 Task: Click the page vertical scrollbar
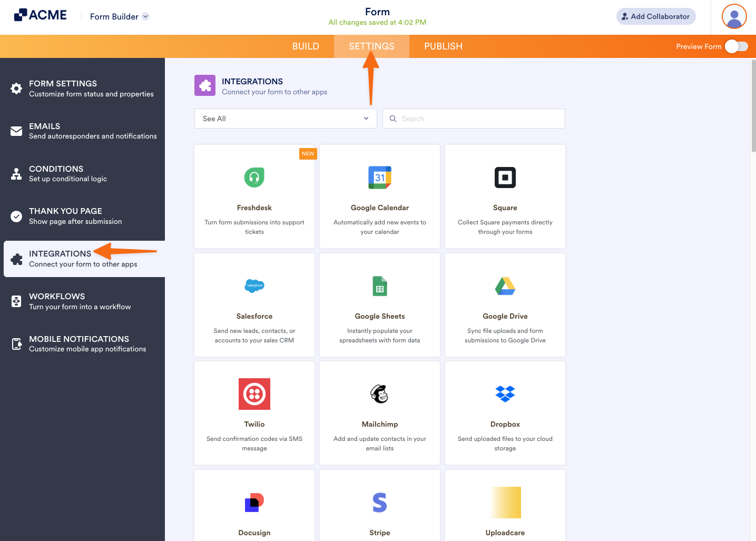[x=753, y=105]
